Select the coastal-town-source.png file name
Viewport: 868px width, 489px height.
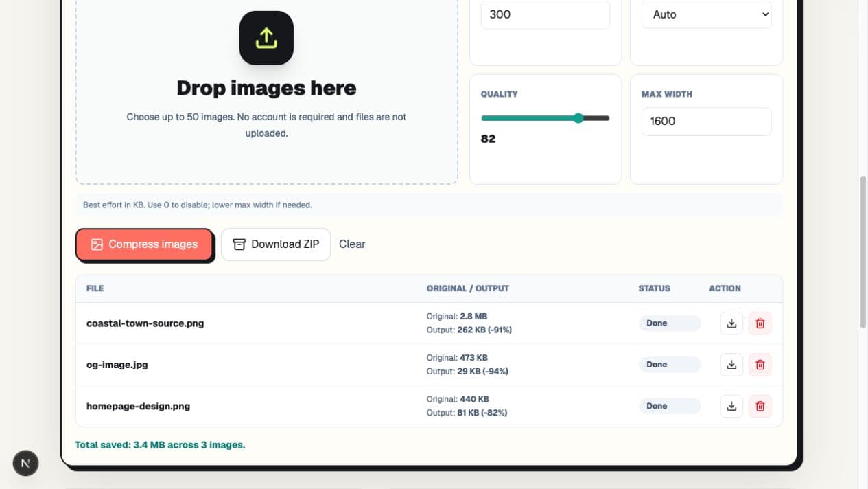coord(145,323)
